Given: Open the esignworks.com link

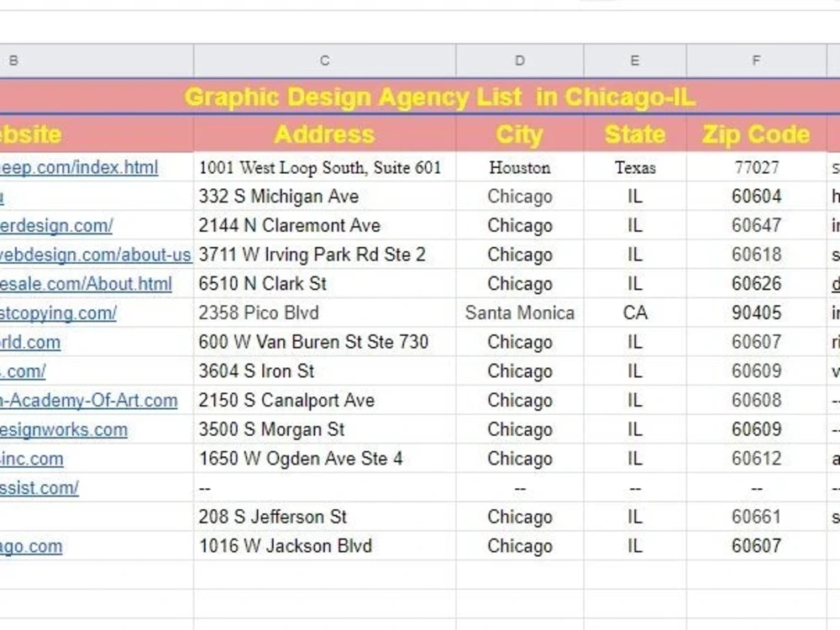Looking at the screenshot, I should click(64, 429).
